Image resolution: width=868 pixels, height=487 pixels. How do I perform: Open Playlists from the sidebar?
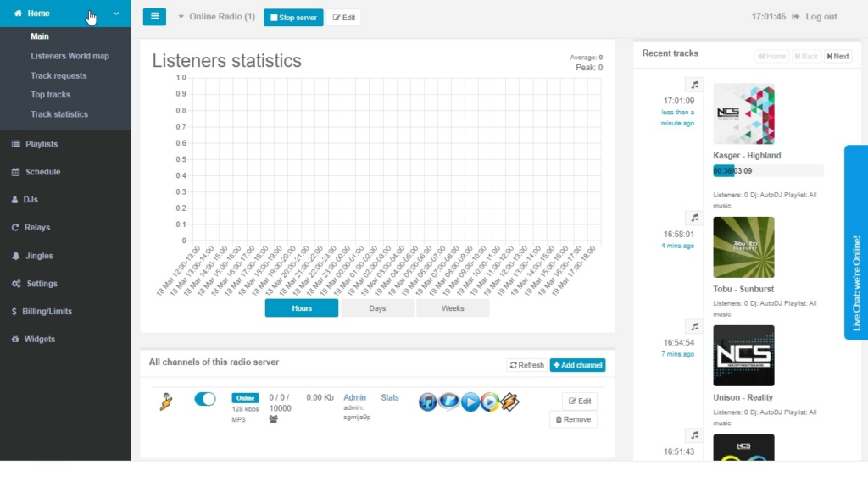pos(42,144)
